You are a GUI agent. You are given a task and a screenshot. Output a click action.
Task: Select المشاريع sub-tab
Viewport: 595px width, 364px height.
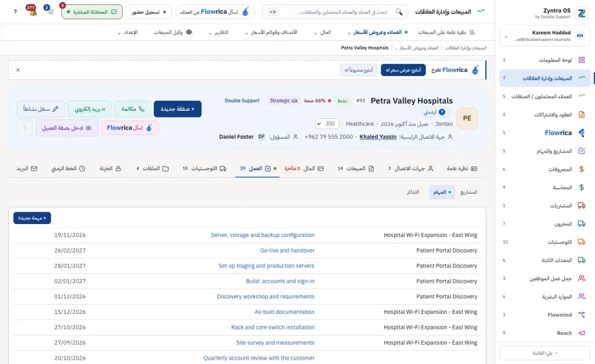point(469,193)
